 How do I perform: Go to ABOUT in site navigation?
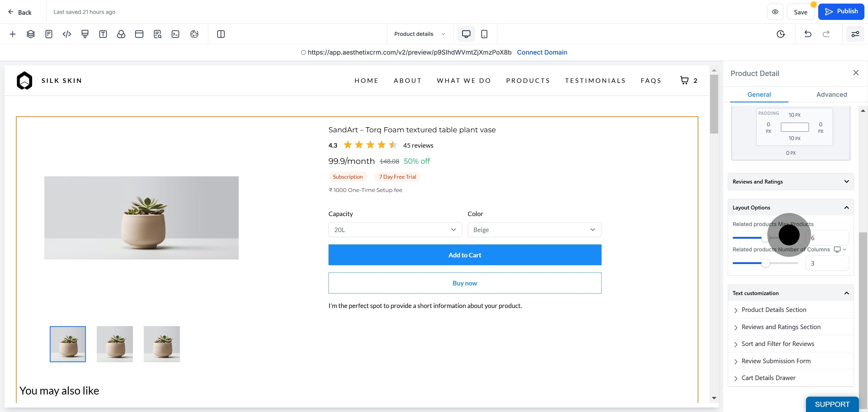[x=407, y=80]
